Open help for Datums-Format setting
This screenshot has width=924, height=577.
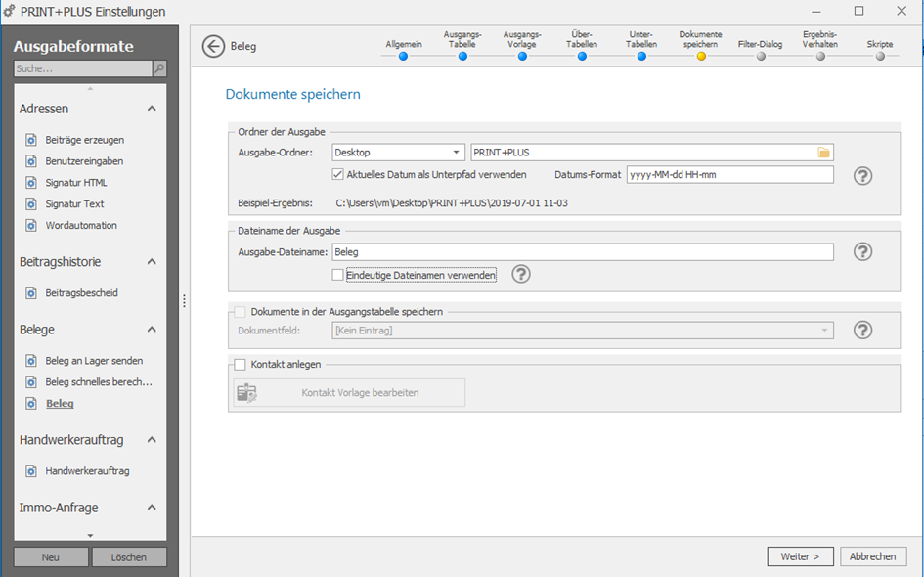click(862, 176)
